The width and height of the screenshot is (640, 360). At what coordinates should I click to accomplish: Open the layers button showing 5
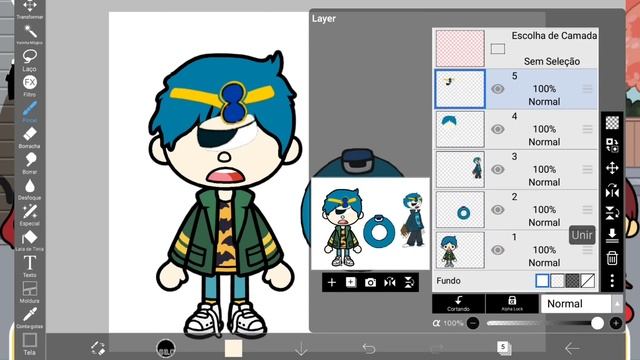[504, 348]
